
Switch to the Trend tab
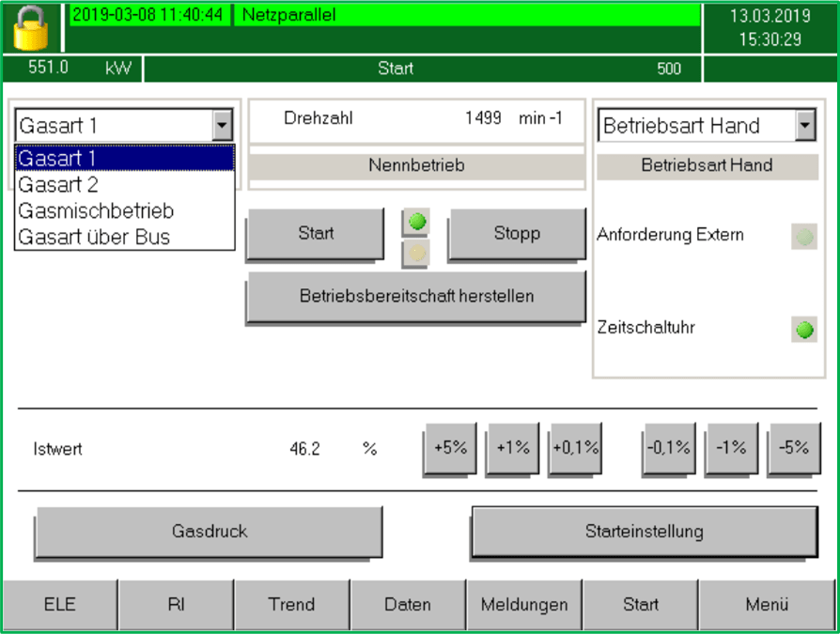291,605
